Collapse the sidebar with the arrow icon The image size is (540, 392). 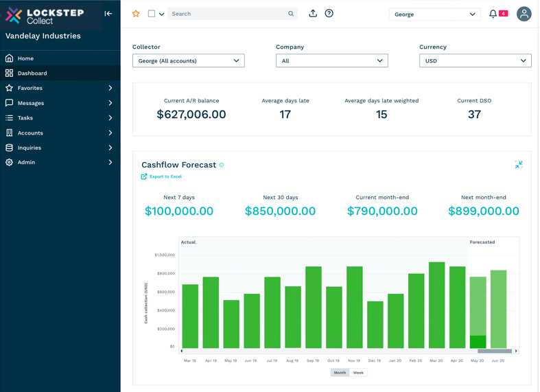pyautogui.click(x=108, y=14)
